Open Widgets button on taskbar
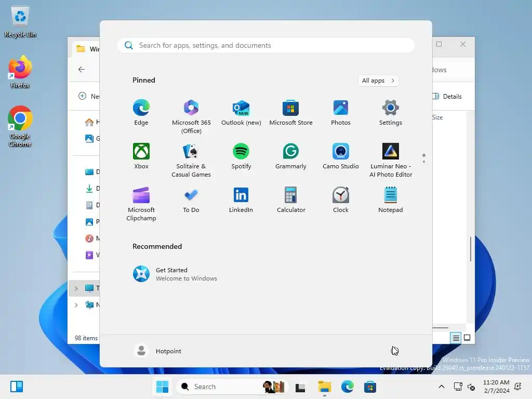The width and height of the screenshot is (532, 399). click(x=17, y=387)
